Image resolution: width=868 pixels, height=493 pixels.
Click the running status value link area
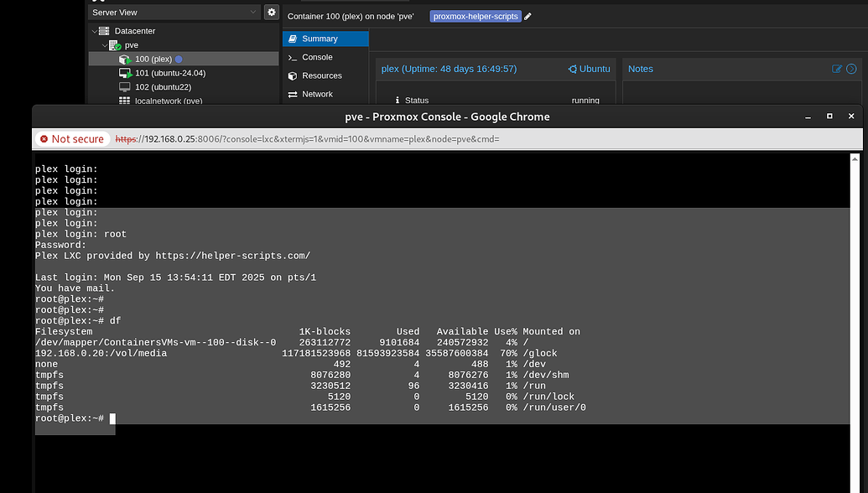(585, 99)
